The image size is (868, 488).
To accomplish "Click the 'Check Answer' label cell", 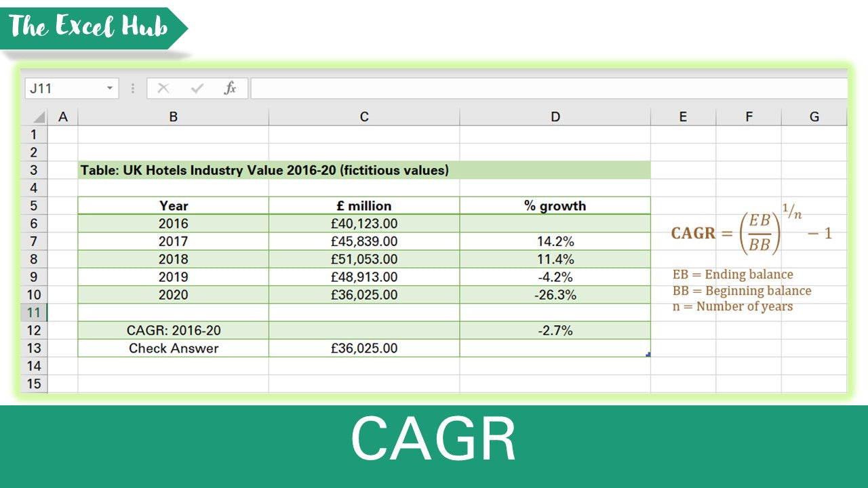I will [x=174, y=348].
